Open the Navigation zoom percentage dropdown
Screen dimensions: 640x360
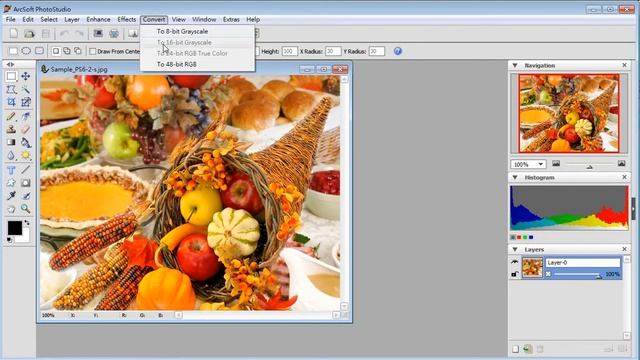540,164
